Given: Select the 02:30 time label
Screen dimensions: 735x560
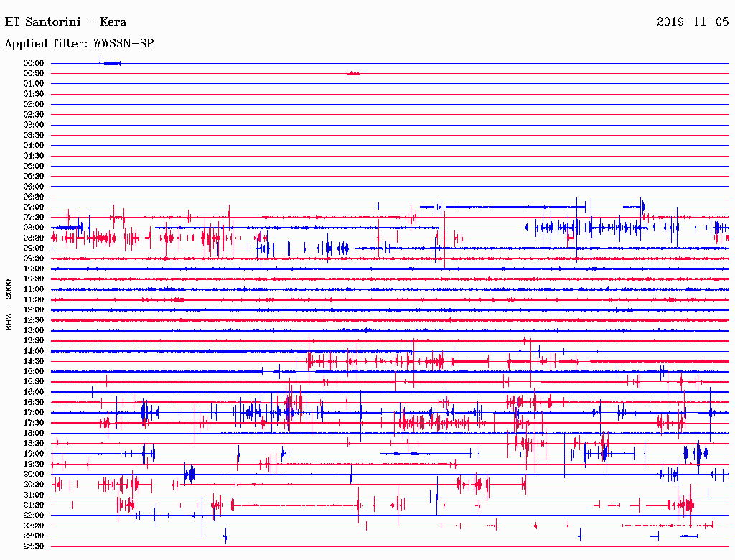Looking at the screenshot, I should (33, 114).
